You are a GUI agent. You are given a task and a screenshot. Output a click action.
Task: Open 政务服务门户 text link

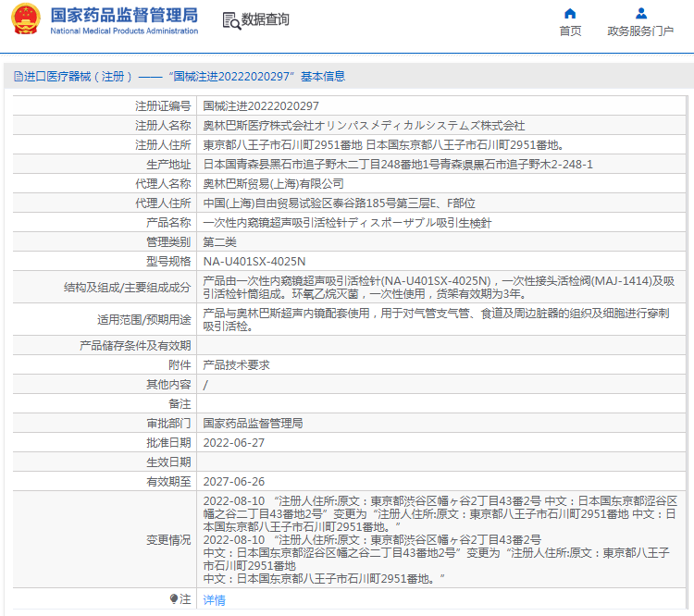[640, 31]
